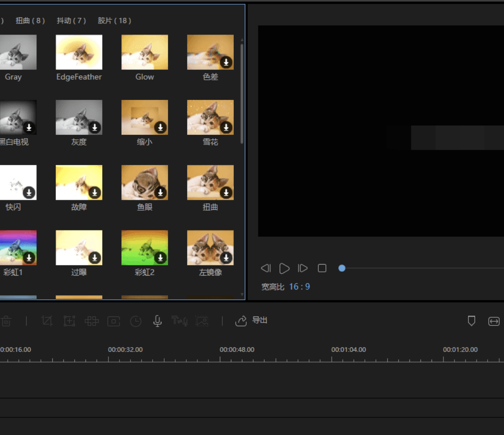
Task: Click the 灰度 effect label
Action: click(x=79, y=142)
